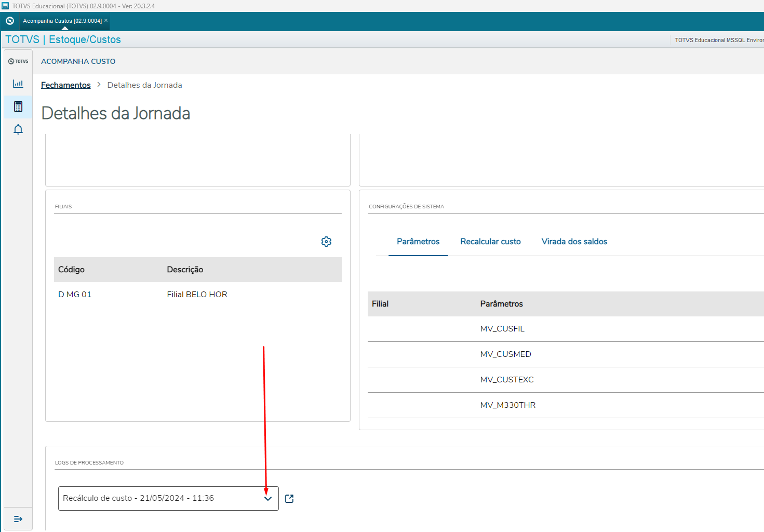Click the Código column header
This screenshot has height=532, width=764.
71,270
